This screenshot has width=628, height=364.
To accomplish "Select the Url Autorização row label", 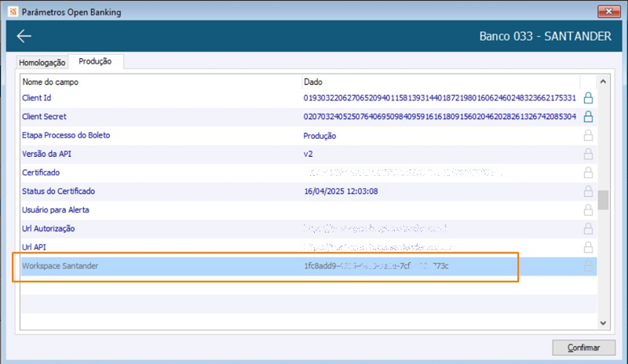I will 49,228.
